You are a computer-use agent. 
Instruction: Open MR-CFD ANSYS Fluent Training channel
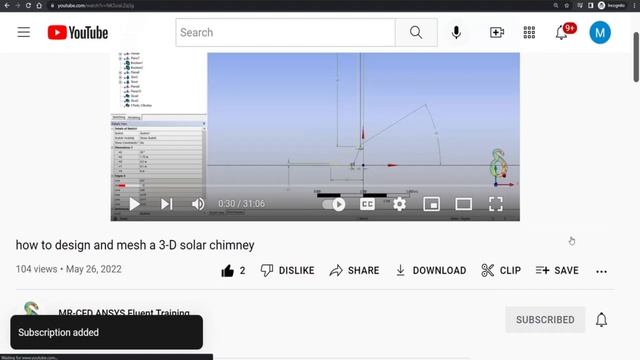click(x=124, y=312)
